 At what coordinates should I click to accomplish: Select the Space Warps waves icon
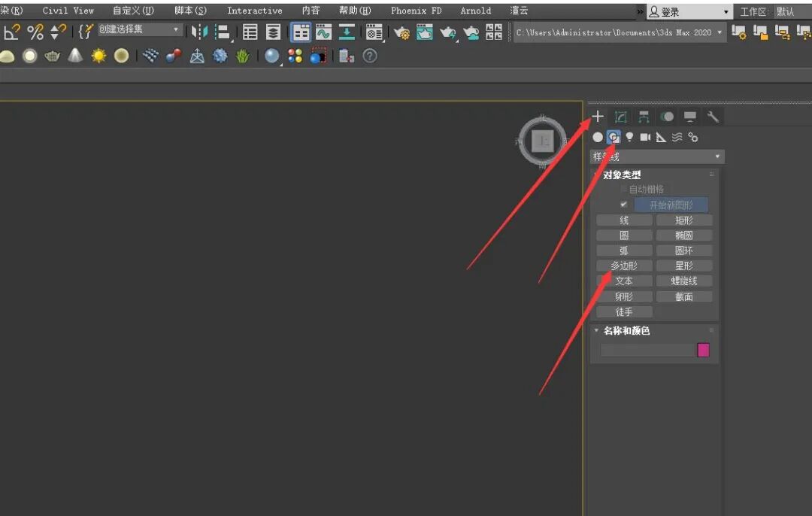point(677,138)
